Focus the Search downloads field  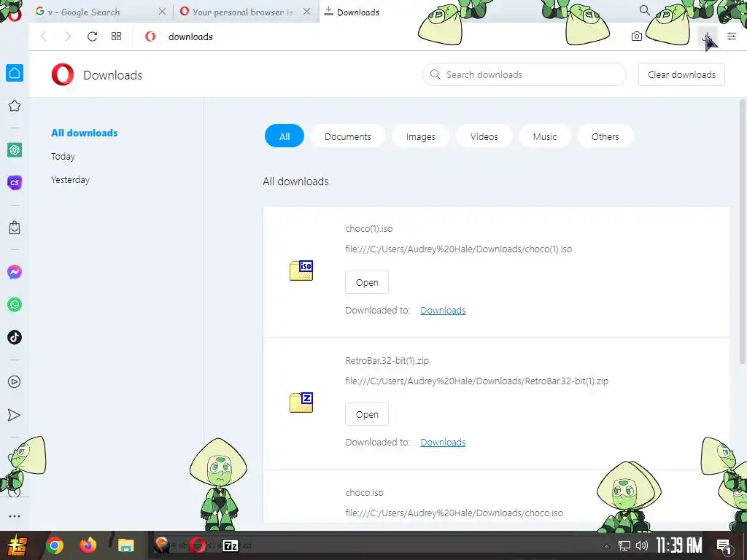(x=524, y=74)
